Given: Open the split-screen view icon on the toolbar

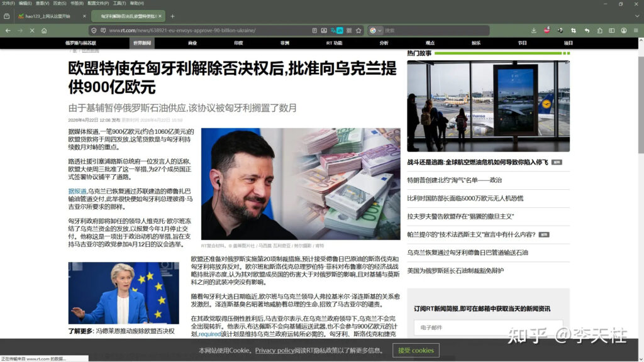Looking at the screenshot, I should (612, 30).
